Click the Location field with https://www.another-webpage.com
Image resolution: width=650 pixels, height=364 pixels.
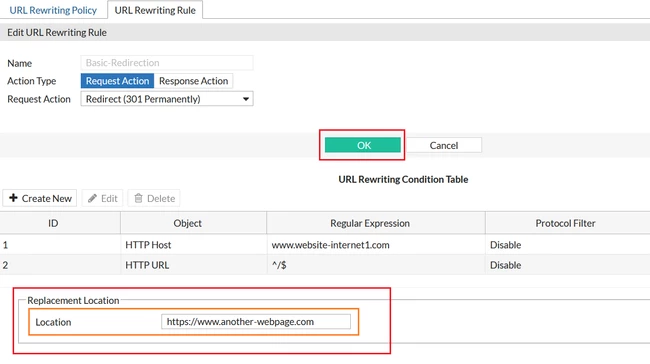(x=256, y=322)
